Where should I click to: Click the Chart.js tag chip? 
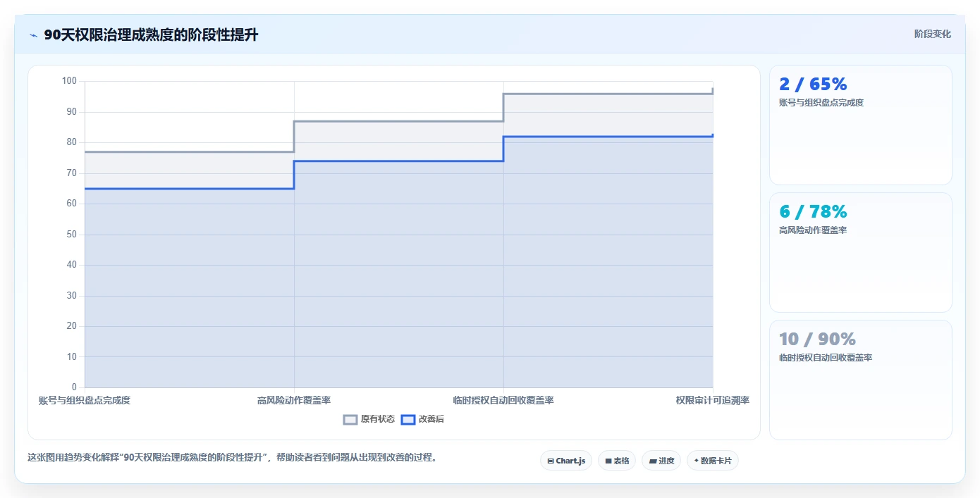(x=566, y=461)
